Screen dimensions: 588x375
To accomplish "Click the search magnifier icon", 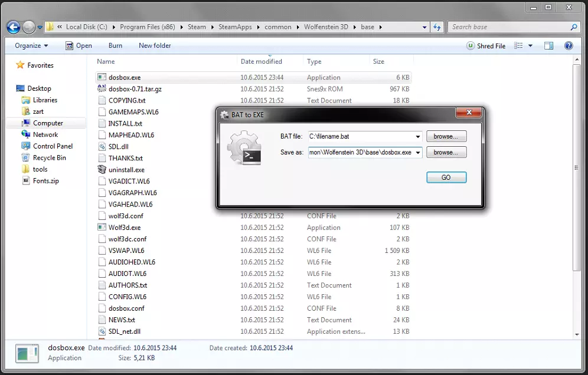I will click(x=573, y=27).
